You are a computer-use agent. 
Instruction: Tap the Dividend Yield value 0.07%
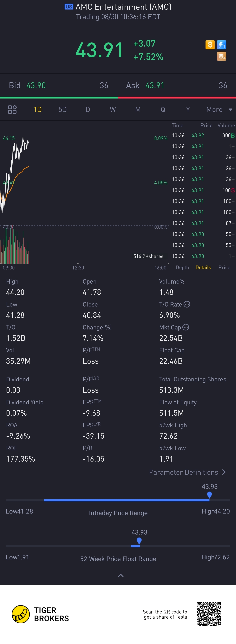pyautogui.click(x=17, y=413)
